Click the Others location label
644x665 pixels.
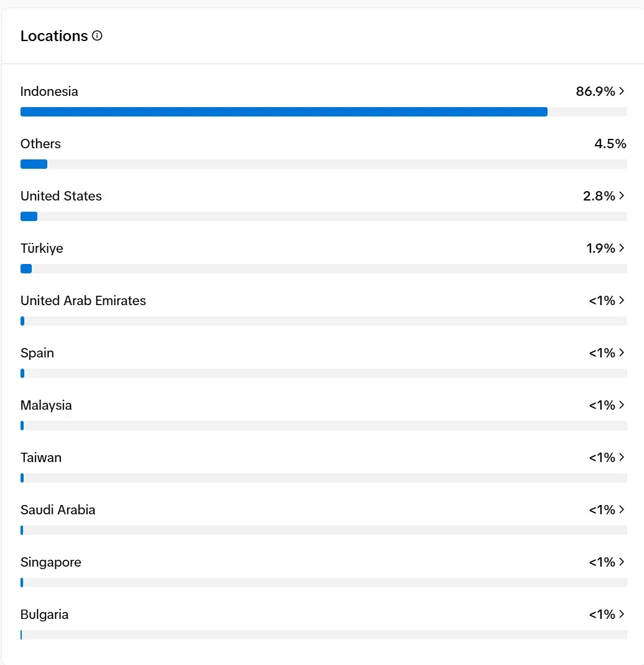40,144
